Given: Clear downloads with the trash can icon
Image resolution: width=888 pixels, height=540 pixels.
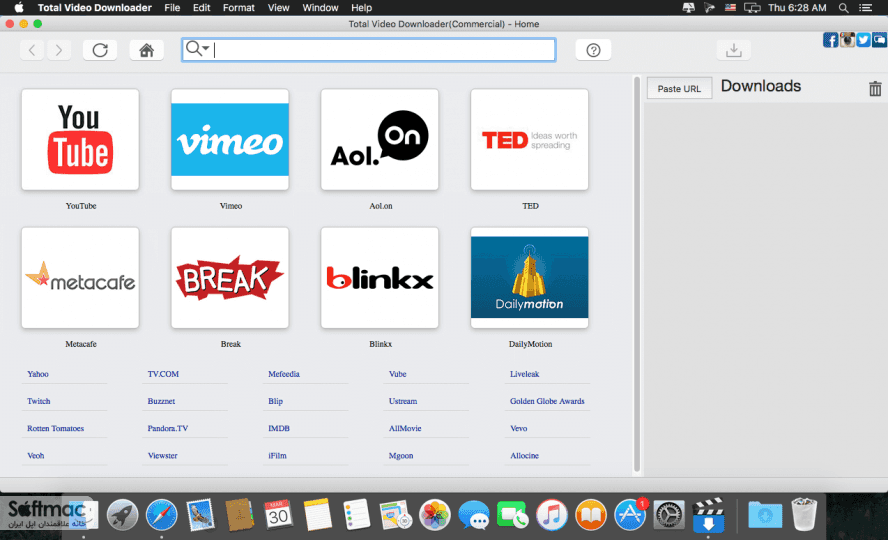Looking at the screenshot, I should pos(875,89).
